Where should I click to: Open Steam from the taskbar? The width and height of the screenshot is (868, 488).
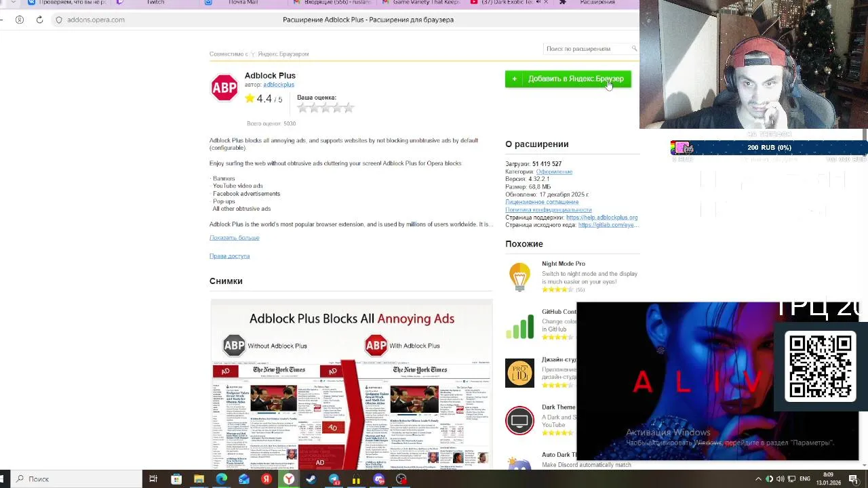tap(311, 479)
